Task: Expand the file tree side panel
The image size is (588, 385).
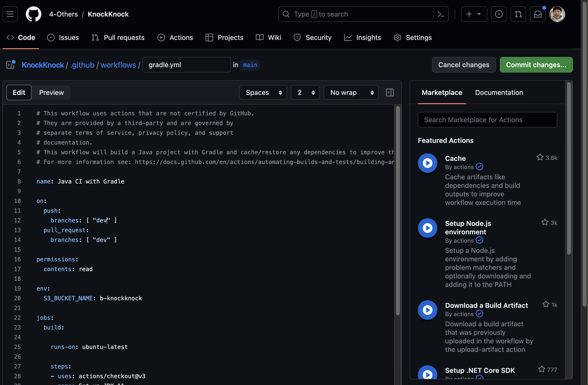Action: click(x=11, y=65)
